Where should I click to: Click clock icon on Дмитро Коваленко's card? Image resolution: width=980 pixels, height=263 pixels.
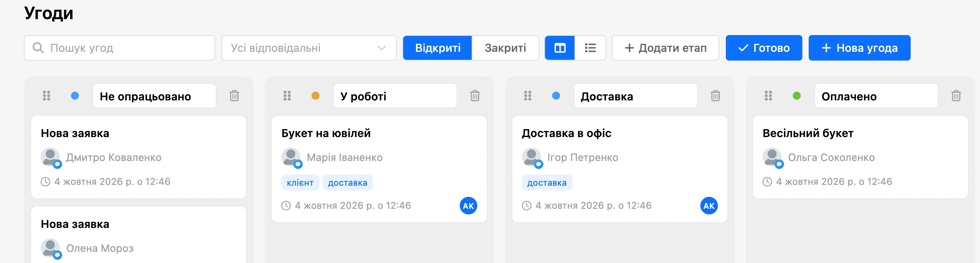point(45,182)
